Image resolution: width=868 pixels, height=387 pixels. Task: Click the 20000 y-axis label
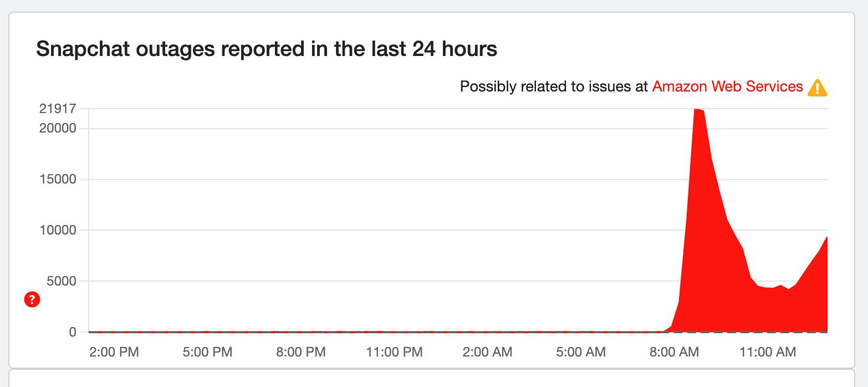pyautogui.click(x=57, y=129)
